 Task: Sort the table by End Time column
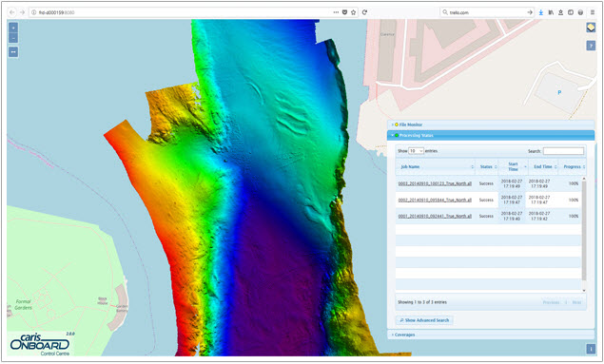pyautogui.click(x=542, y=166)
